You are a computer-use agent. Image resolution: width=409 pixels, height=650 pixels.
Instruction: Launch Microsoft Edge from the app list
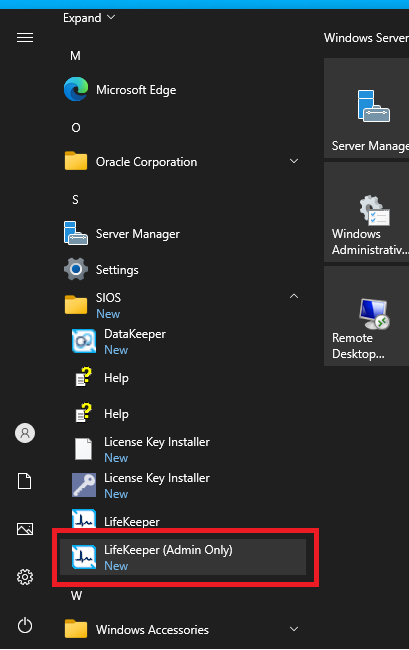click(x=136, y=90)
